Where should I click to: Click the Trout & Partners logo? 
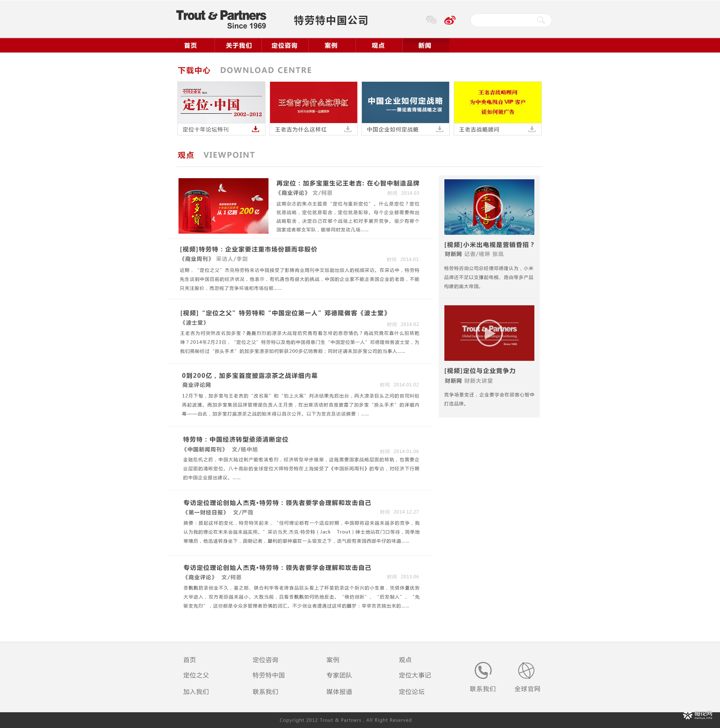pyautogui.click(x=221, y=20)
